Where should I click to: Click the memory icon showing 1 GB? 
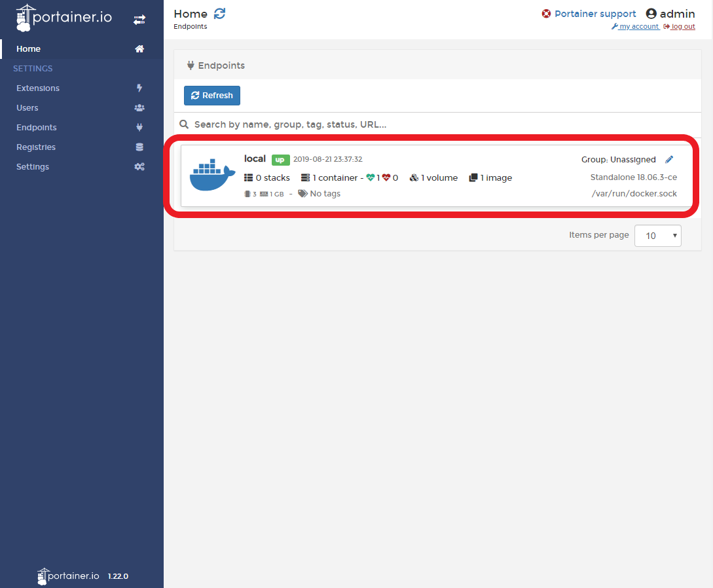[x=264, y=194]
